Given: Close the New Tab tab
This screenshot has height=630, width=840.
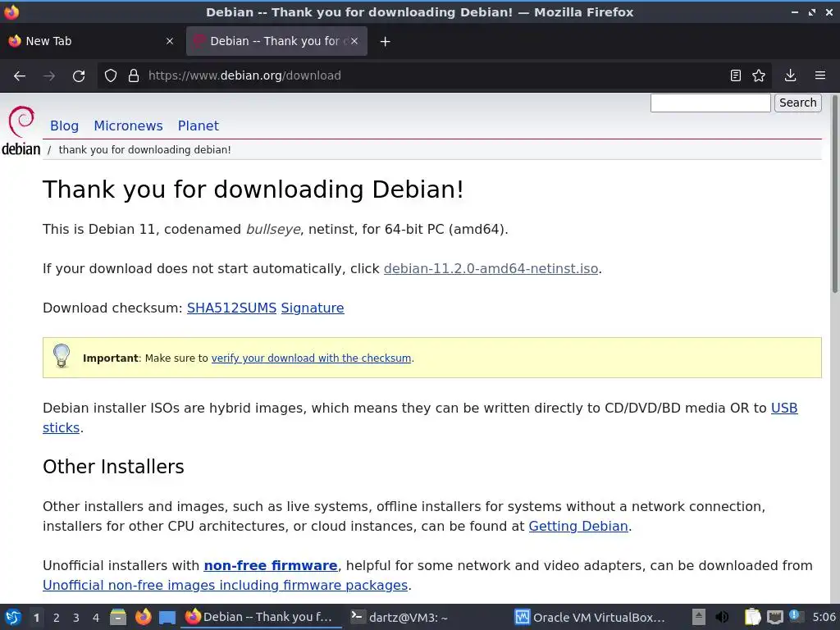Looking at the screenshot, I should 170,41.
